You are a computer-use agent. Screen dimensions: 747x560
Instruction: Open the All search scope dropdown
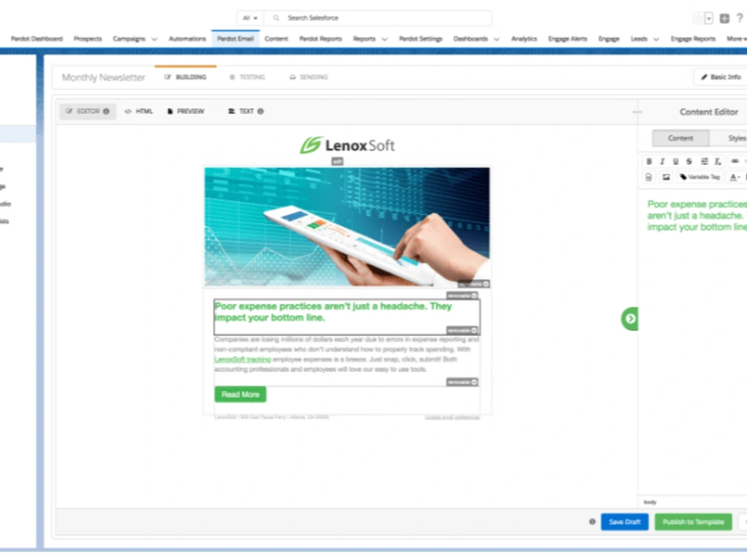pyautogui.click(x=250, y=18)
